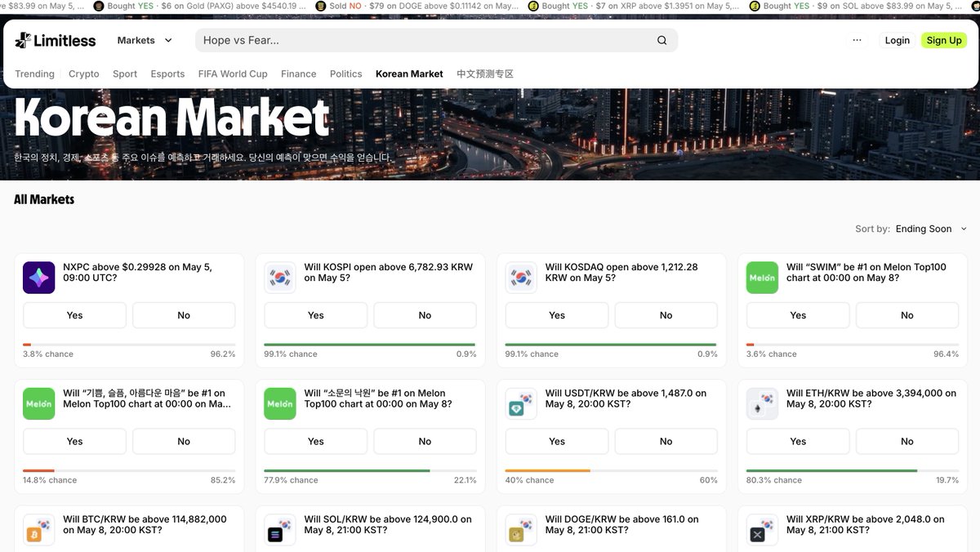The image size is (980, 552).
Task: Open the Politics tab
Action: coord(346,73)
